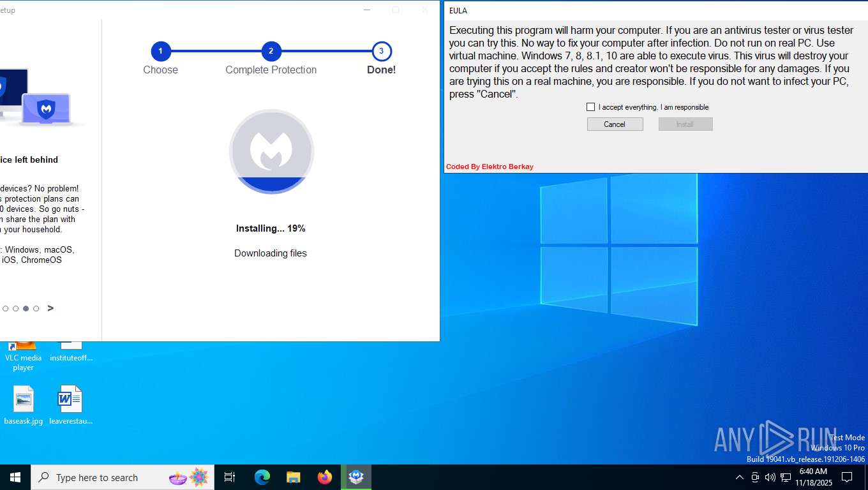Viewport: 868px width, 490px height.
Task: Open File Explorer from the taskbar
Action: [x=294, y=477]
